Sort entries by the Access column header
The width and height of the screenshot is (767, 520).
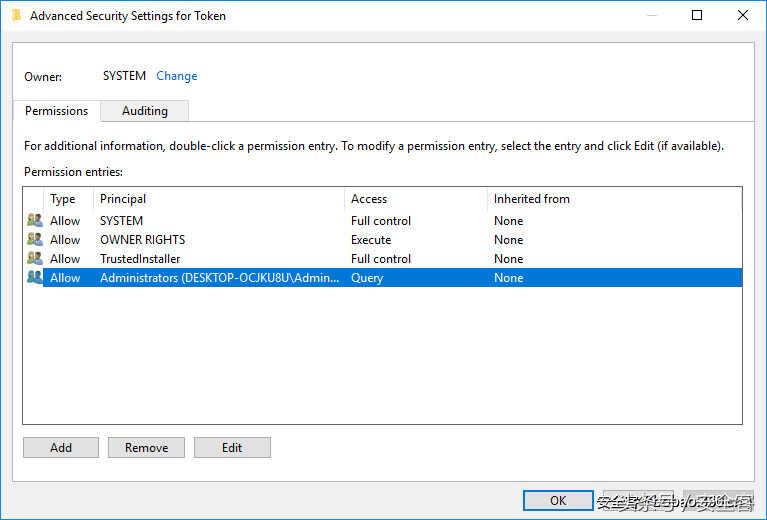tap(369, 199)
